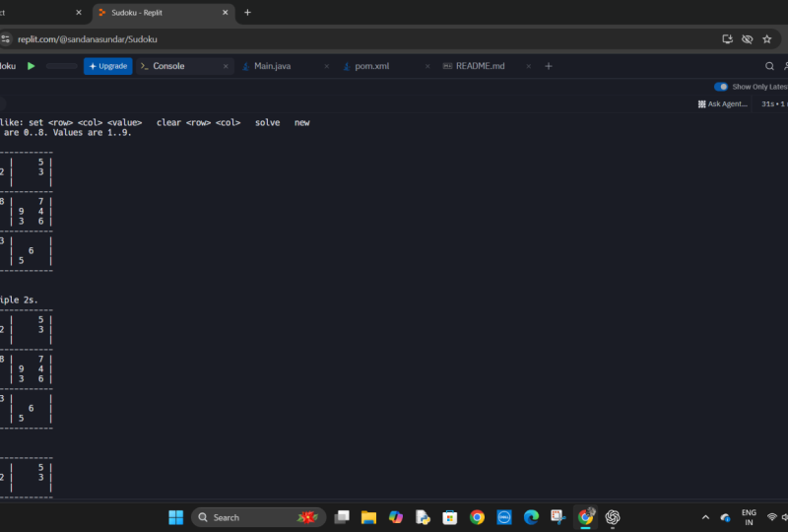The image size is (788, 532).
Task: Open Task View on the taskbar
Action: pyautogui.click(x=342, y=517)
